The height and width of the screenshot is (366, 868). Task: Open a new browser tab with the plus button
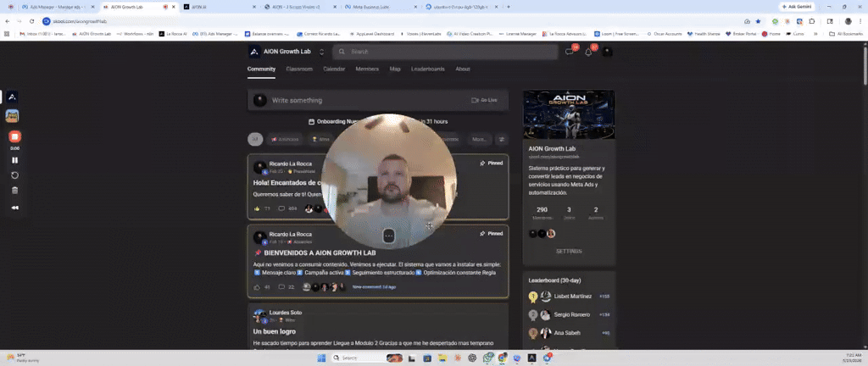509,7
